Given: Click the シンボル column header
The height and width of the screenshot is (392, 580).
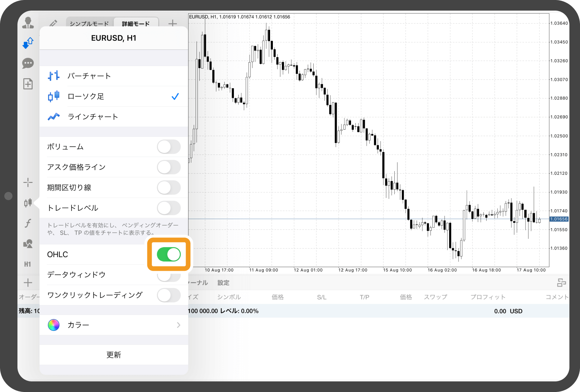Looking at the screenshot, I should tap(229, 297).
